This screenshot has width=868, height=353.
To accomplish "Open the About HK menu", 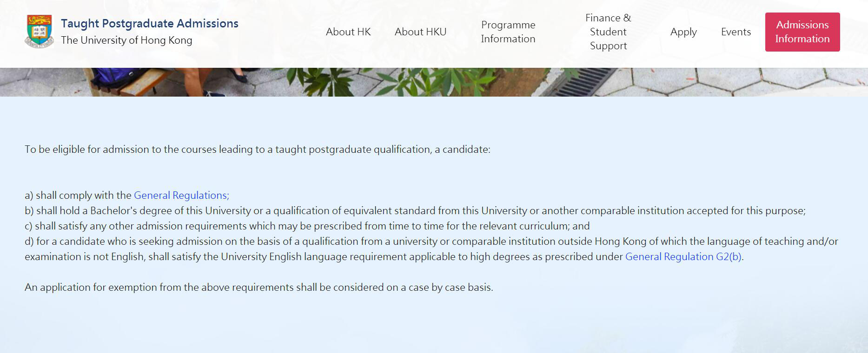I will pyautogui.click(x=348, y=32).
